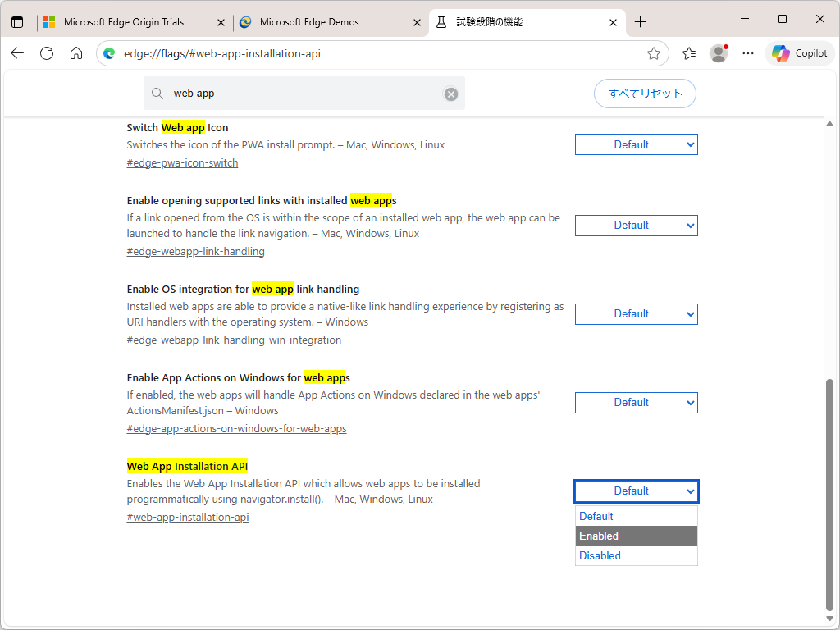Maximize the Edge browser window
This screenshot has width=840, height=630.
782,20
